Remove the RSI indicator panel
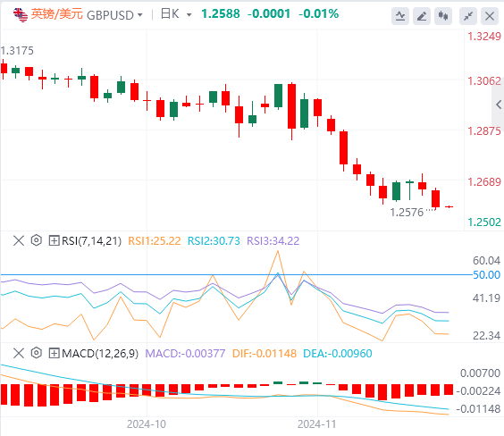 (x=19, y=240)
